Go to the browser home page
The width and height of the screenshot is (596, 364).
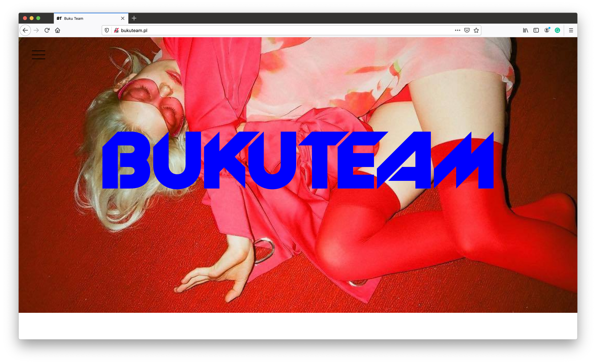tap(58, 30)
